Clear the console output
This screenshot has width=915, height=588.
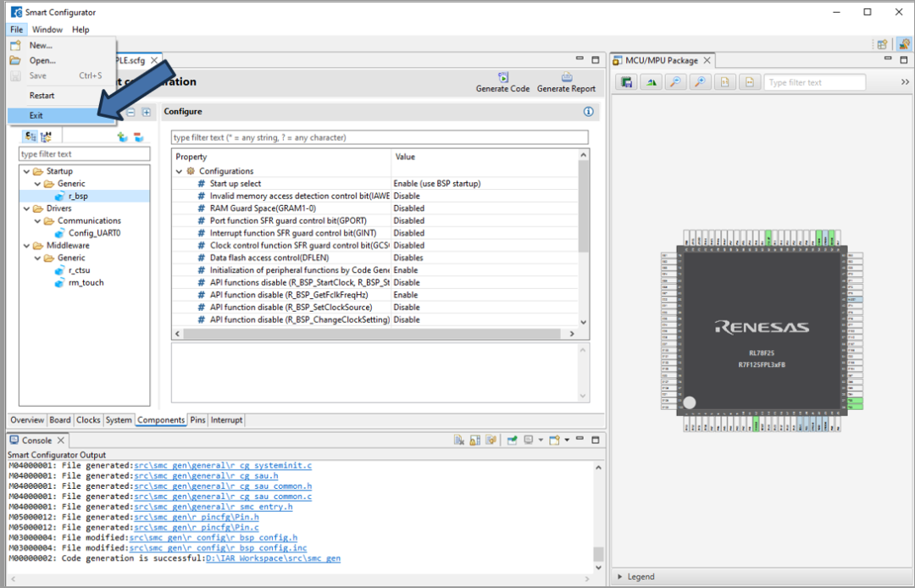pos(458,441)
